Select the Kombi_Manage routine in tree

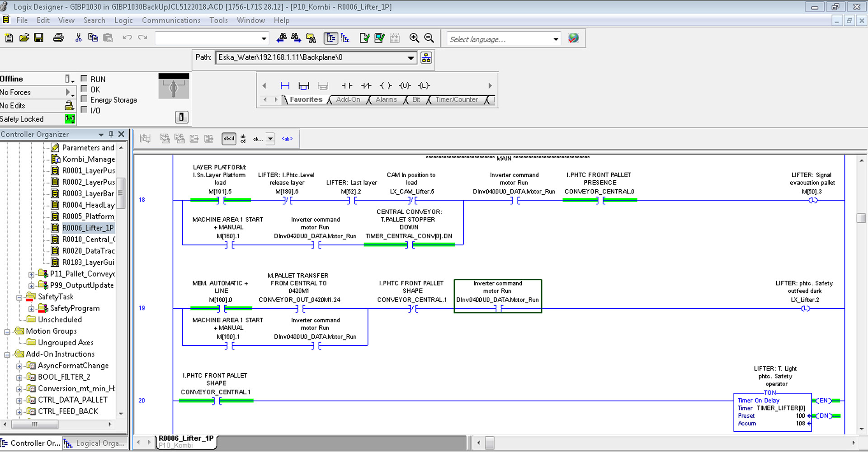pyautogui.click(x=84, y=159)
